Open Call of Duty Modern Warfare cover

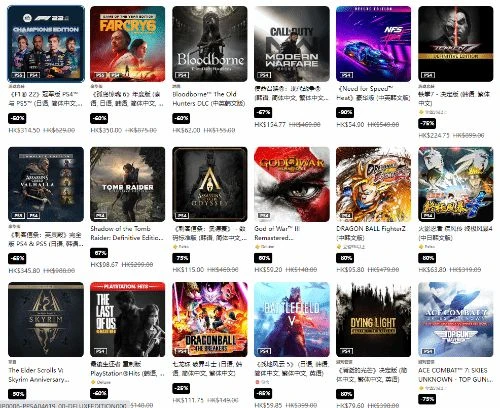tap(292, 44)
